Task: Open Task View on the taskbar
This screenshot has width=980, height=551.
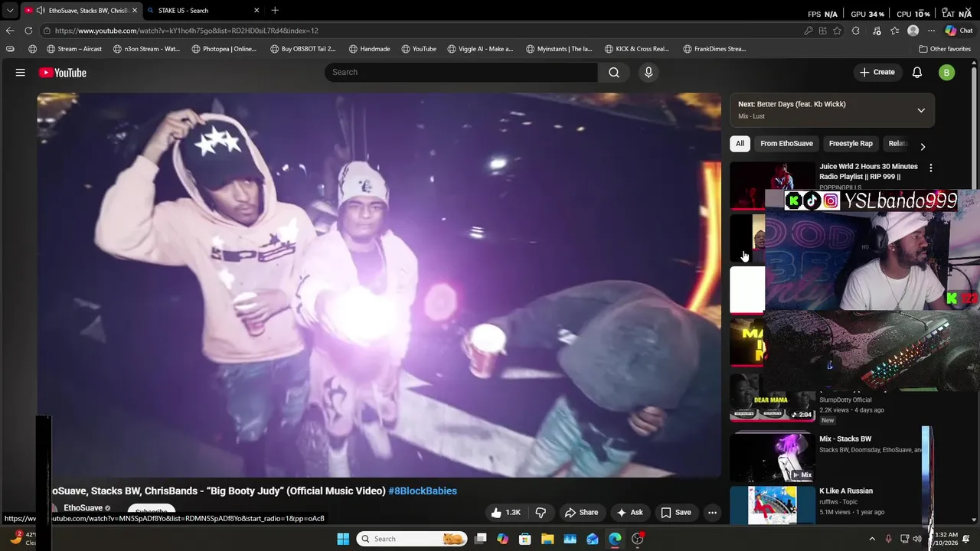Action: pos(481,539)
